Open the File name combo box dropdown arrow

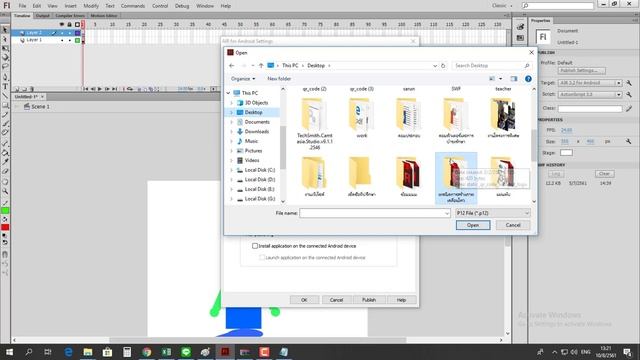click(x=447, y=213)
